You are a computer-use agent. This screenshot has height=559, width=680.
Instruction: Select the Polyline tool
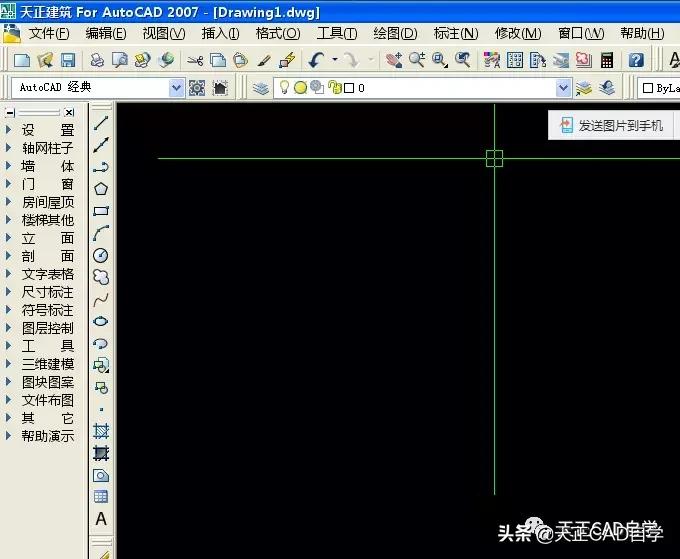(x=101, y=167)
